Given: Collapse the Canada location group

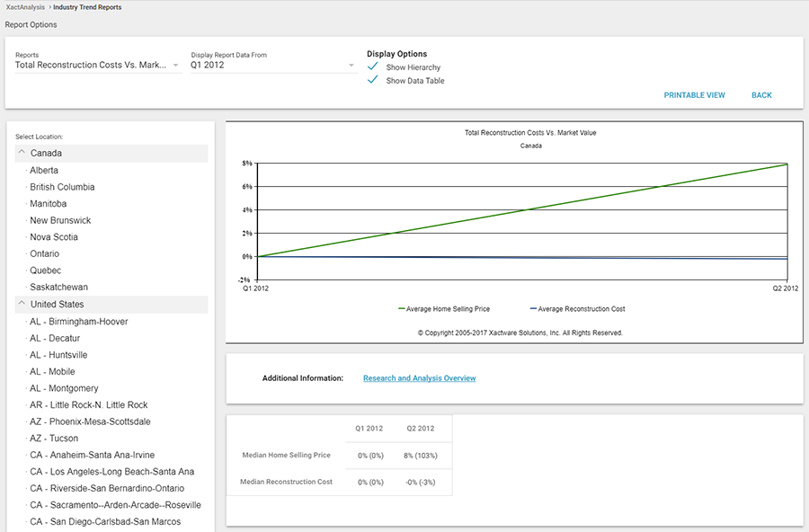Looking at the screenshot, I should click(x=22, y=154).
